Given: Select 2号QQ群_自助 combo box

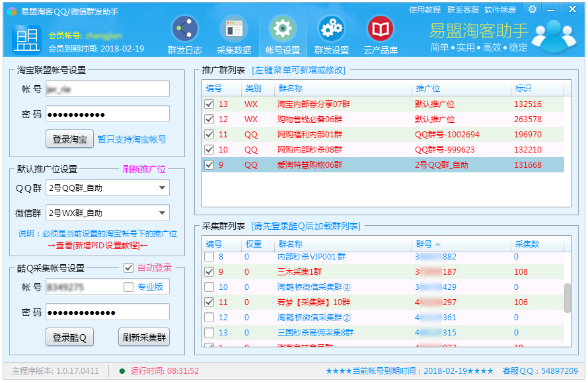Looking at the screenshot, I should [106, 188].
